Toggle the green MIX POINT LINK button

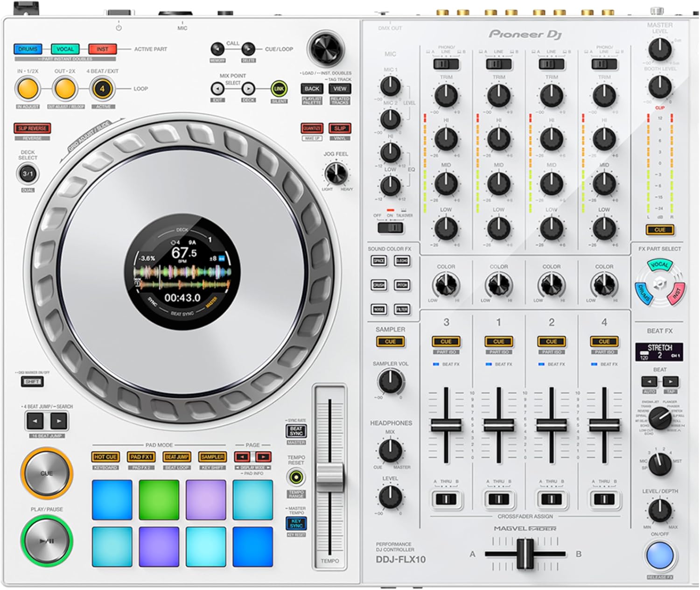(279, 89)
